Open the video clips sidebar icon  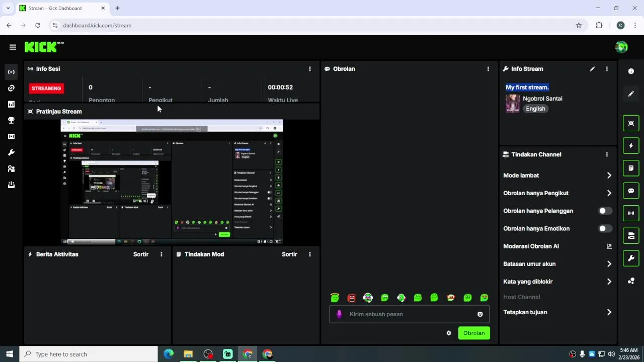tap(11, 136)
